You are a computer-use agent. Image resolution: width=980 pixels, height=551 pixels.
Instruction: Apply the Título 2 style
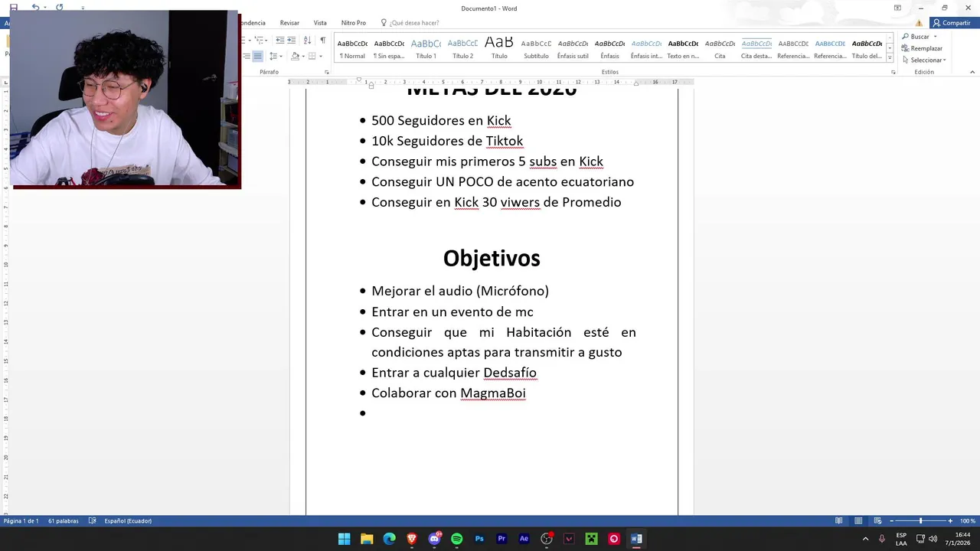pos(462,49)
